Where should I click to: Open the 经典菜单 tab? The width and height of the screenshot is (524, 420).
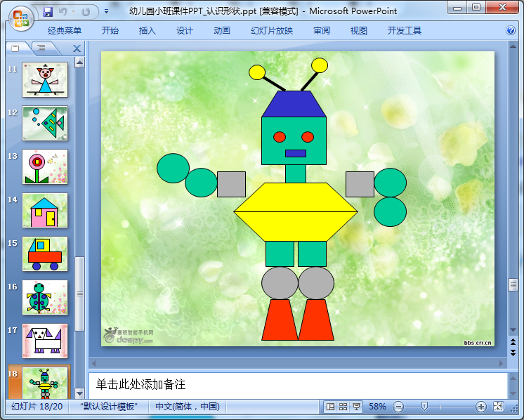64,31
